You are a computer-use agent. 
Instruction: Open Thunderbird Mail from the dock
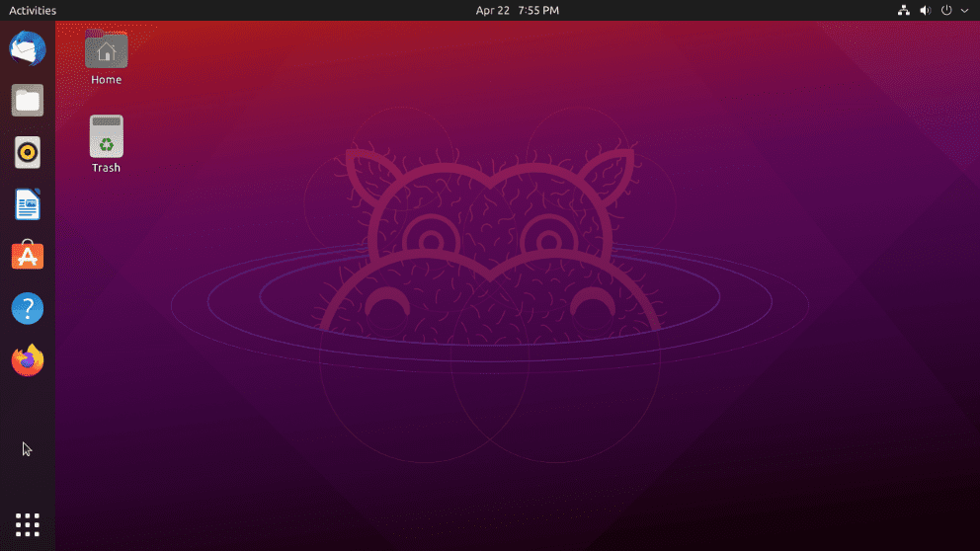[x=28, y=48]
